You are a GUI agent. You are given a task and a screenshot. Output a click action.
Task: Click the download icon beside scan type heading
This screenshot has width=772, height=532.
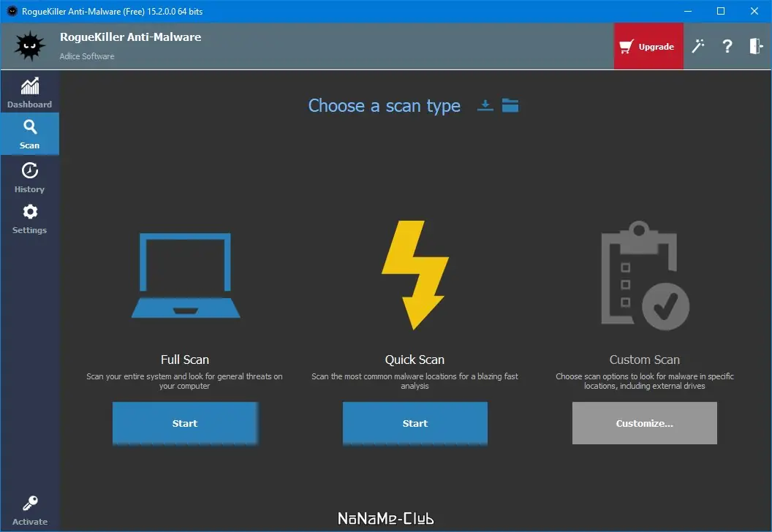point(485,105)
